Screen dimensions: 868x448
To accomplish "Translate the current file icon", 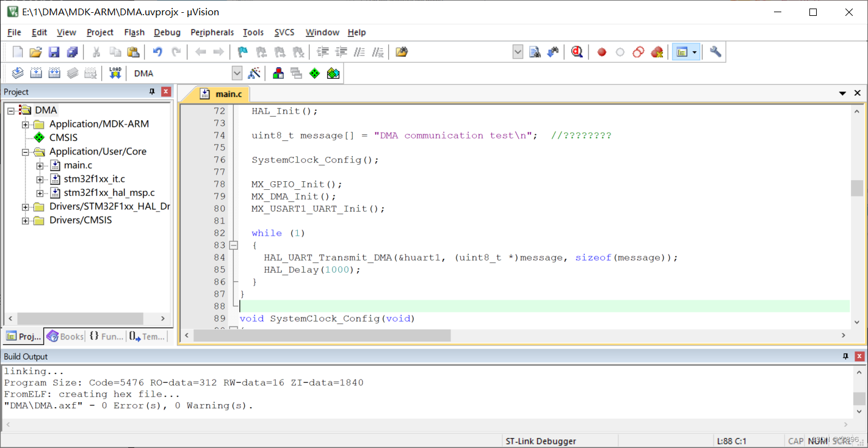I will tap(18, 73).
